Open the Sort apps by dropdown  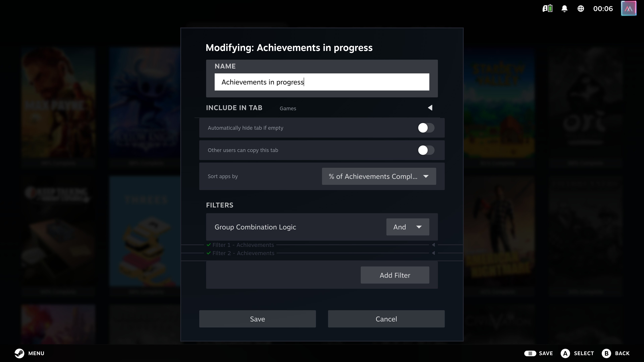(379, 176)
